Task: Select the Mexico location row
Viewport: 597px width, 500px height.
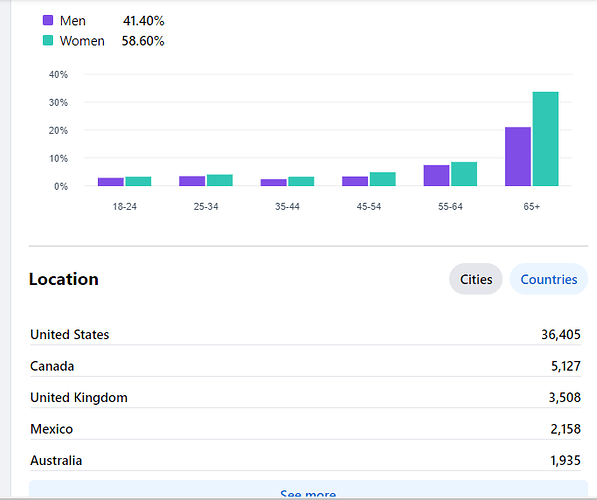Action: (x=305, y=429)
